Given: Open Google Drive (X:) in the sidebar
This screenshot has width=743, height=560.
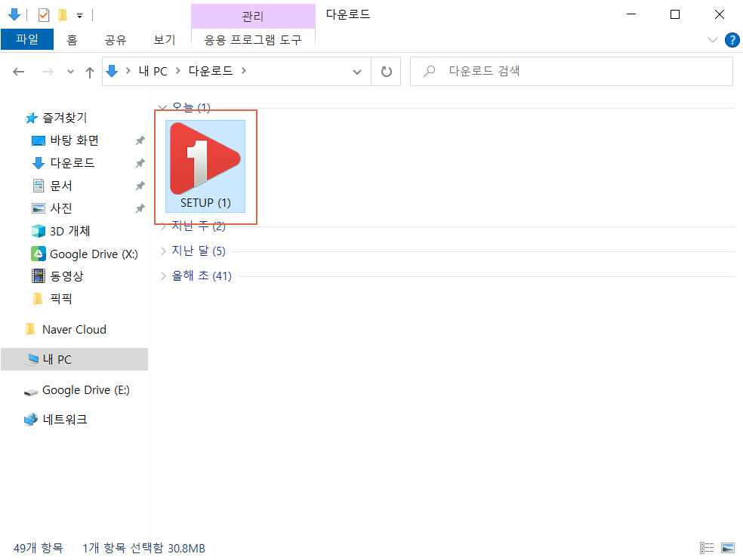Looking at the screenshot, I should (x=94, y=254).
